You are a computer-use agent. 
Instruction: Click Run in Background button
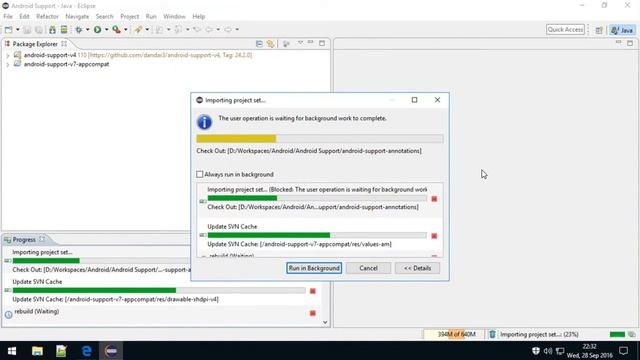click(x=314, y=268)
